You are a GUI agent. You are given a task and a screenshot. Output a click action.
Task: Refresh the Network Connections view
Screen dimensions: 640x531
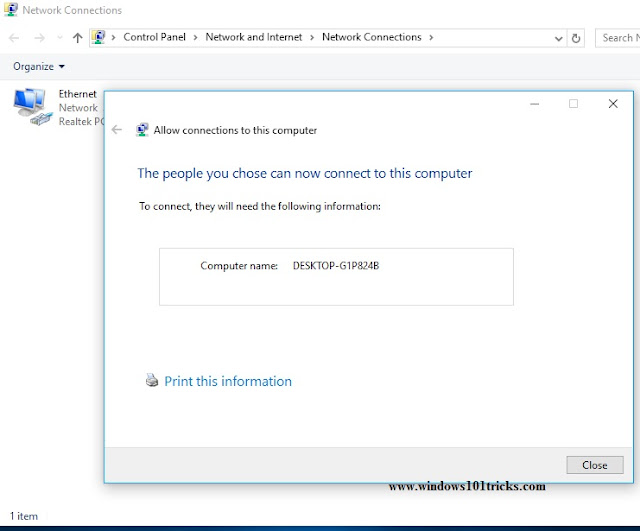(576, 38)
